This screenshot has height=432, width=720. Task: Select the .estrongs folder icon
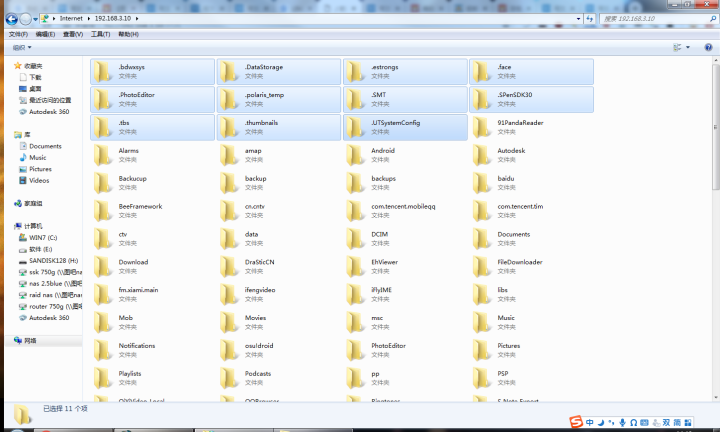point(355,72)
